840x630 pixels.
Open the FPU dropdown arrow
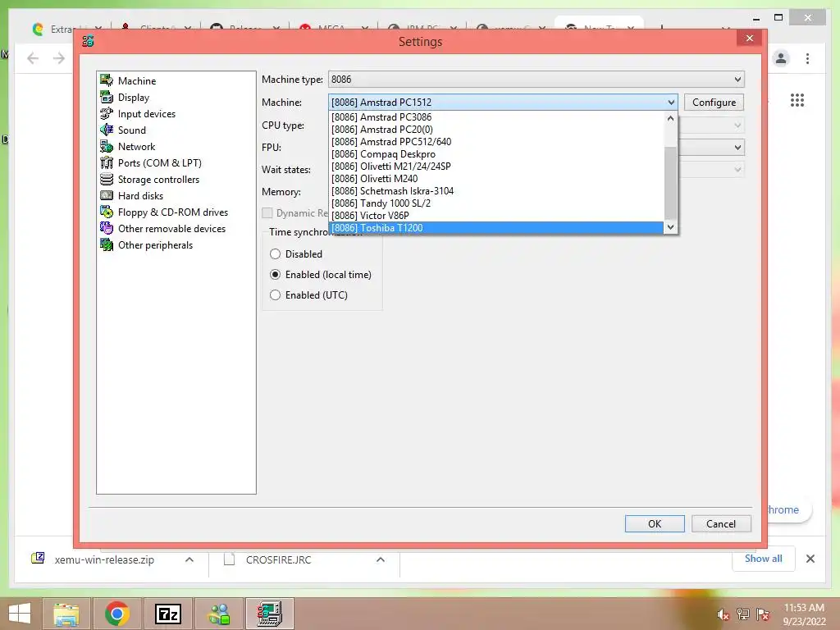(x=737, y=148)
